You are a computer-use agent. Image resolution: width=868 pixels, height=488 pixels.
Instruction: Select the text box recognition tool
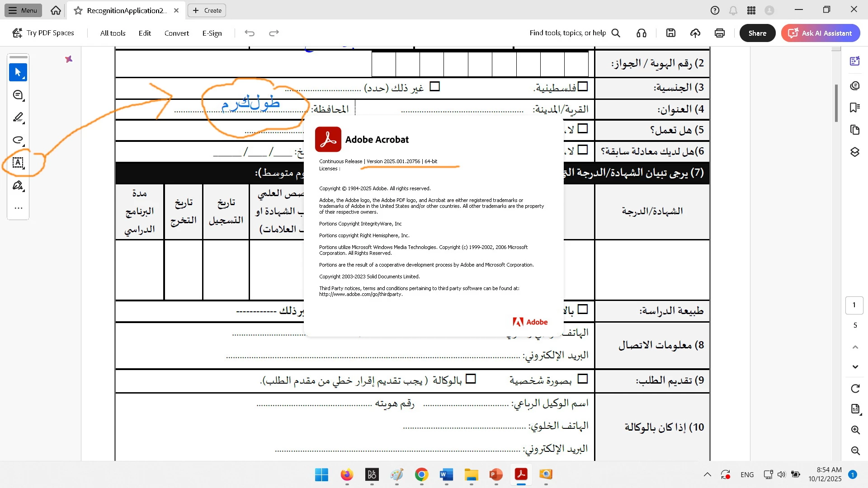pyautogui.click(x=18, y=163)
